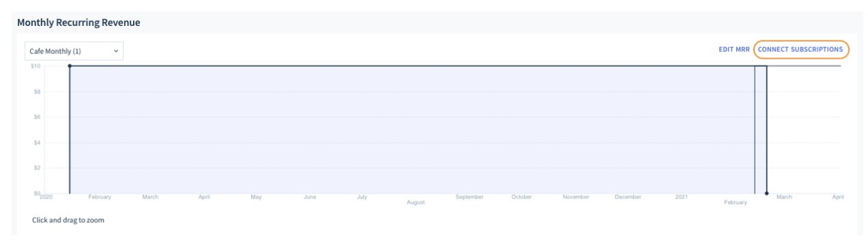868x247 pixels.
Task: Click the ending data point at $0 near March 2021
Action: (x=766, y=193)
